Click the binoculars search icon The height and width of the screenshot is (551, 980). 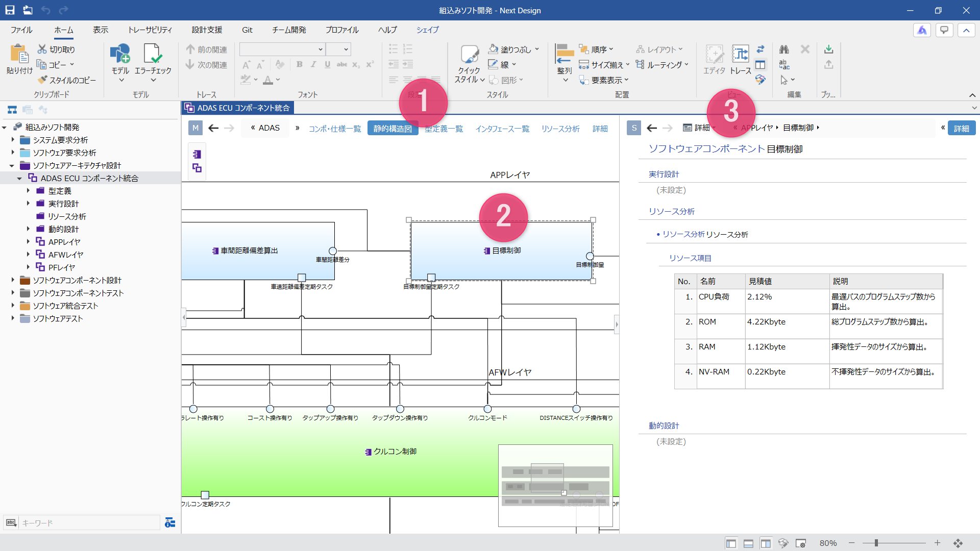coord(784,49)
